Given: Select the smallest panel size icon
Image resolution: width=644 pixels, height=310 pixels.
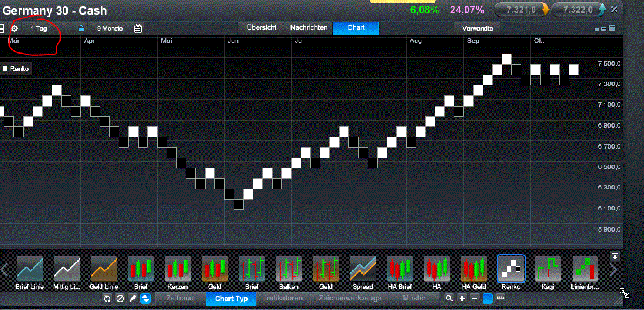Looking at the screenshot, I should pyautogui.click(x=597, y=29).
